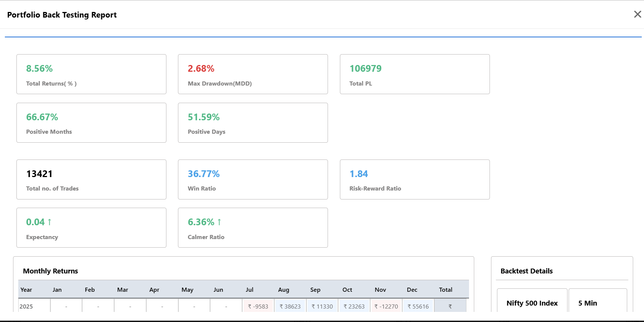
Task: Select the Total Returns 8.56% card
Action: pyautogui.click(x=91, y=74)
